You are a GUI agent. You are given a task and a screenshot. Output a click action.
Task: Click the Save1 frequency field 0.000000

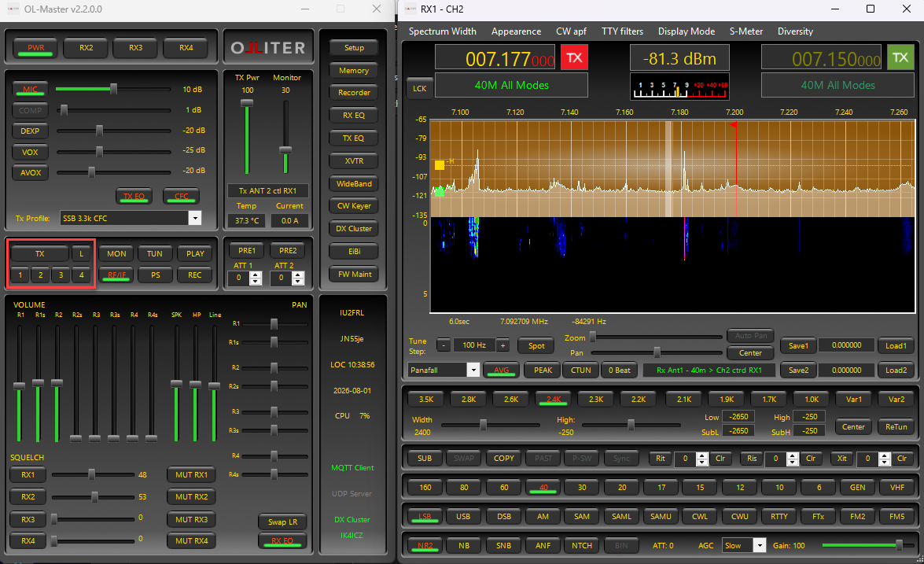pos(846,345)
